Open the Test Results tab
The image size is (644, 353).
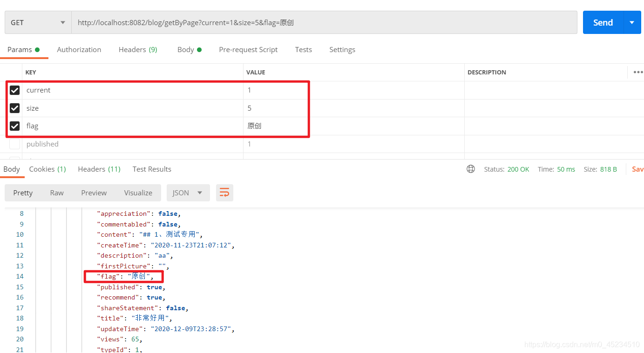coord(152,169)
